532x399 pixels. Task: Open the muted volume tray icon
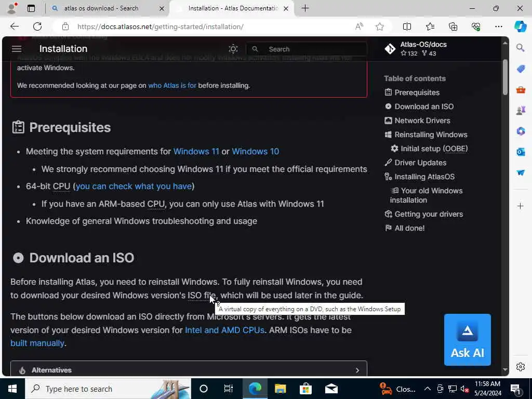coord(464,389)
